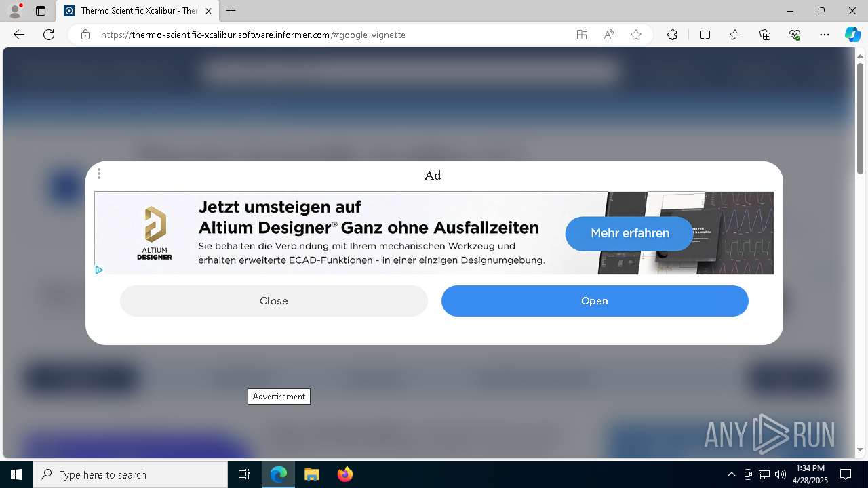The width and height of the screenshot is (868, 488).
Task: Open the advertisement with blue Open button
Action: click(595, 301)
